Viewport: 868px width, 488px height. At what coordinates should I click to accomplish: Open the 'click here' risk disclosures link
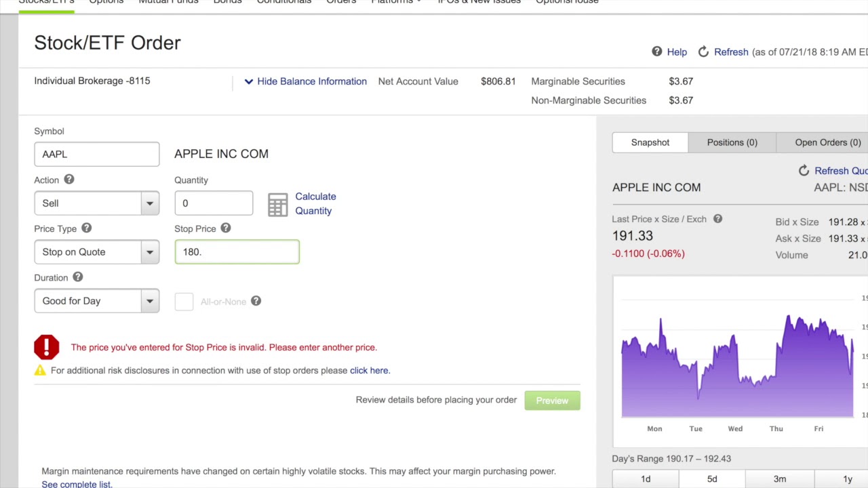[x=370, y=370]
